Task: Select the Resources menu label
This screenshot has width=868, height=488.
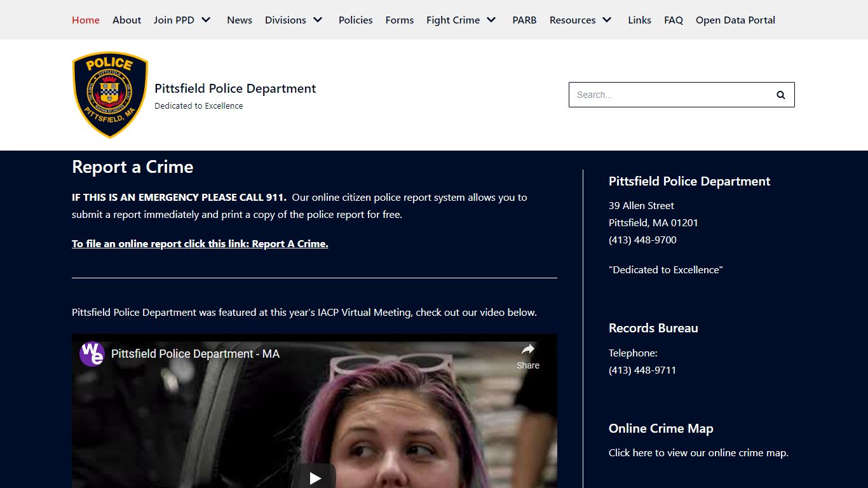Action: (573, 20)
